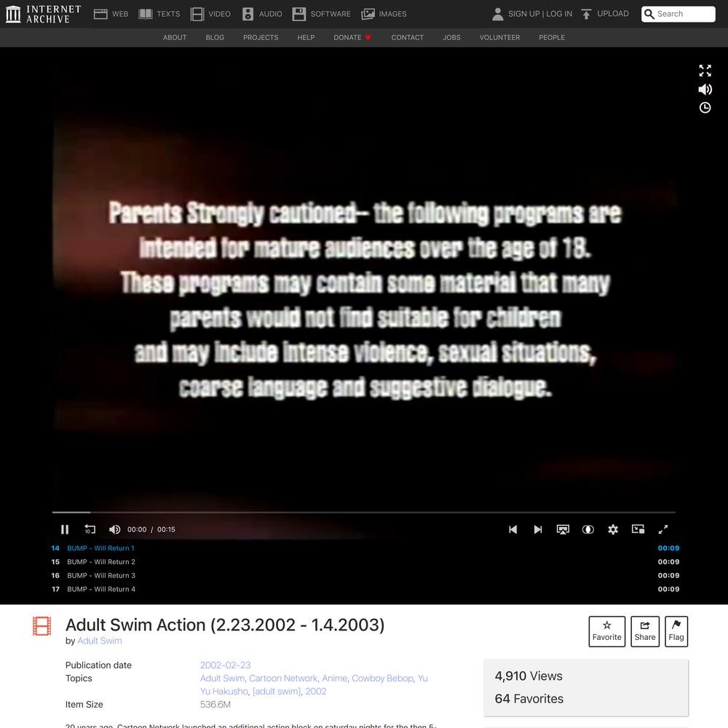The image size is (728, 728).
Task: Click LOG IN link
Action: click(x=559, y=14)
